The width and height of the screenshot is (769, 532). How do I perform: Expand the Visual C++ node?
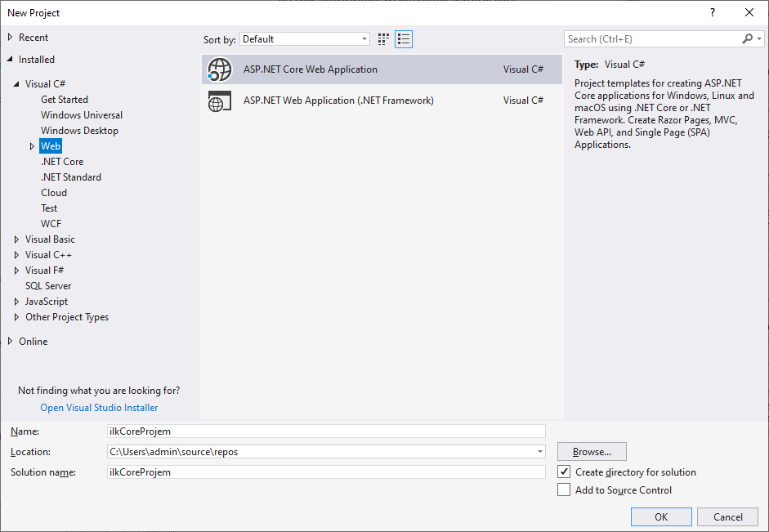click(16, 255)
